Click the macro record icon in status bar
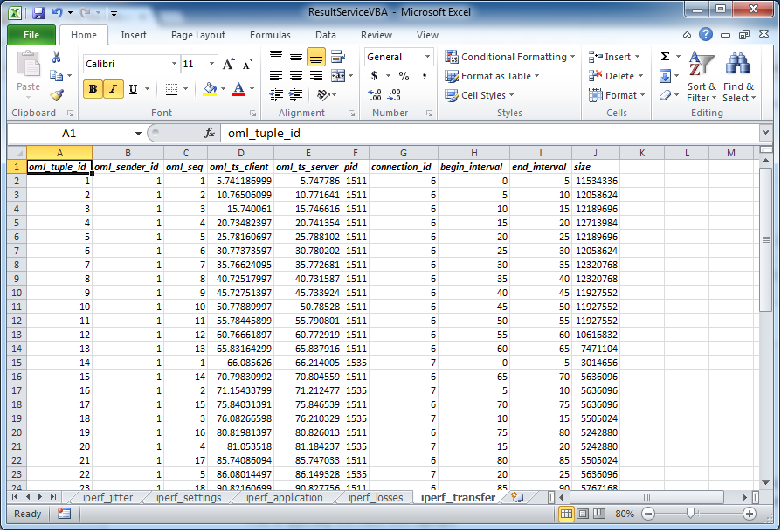 point(65,514)
